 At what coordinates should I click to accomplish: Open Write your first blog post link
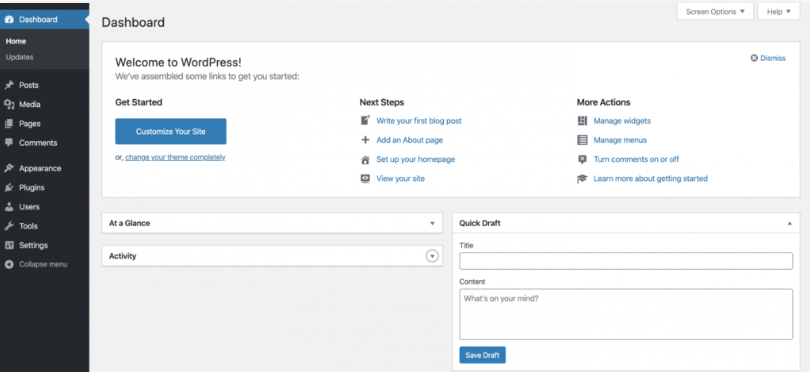419,121
